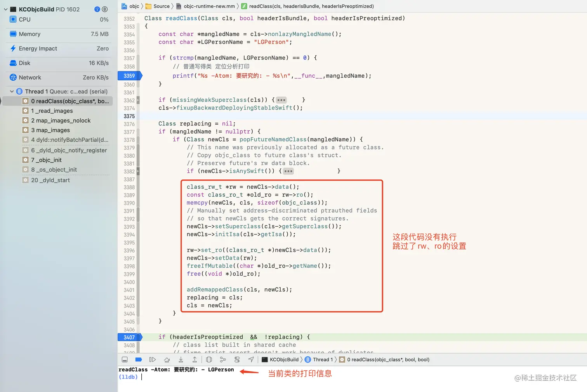Open Environment Overrides
Screen dimensions: 587x392
click(237, 360)
